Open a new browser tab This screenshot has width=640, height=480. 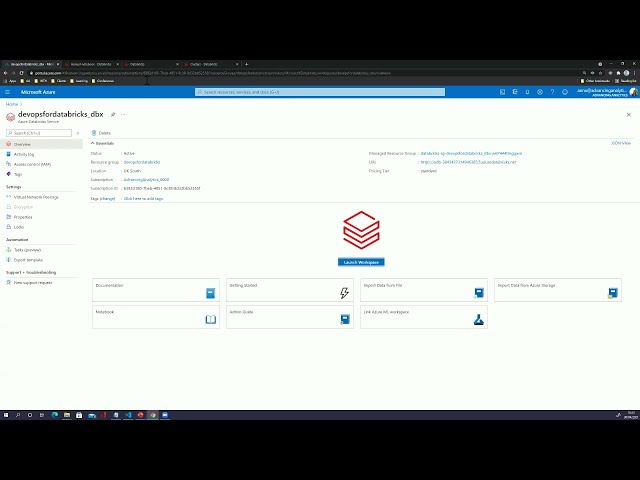247,64
